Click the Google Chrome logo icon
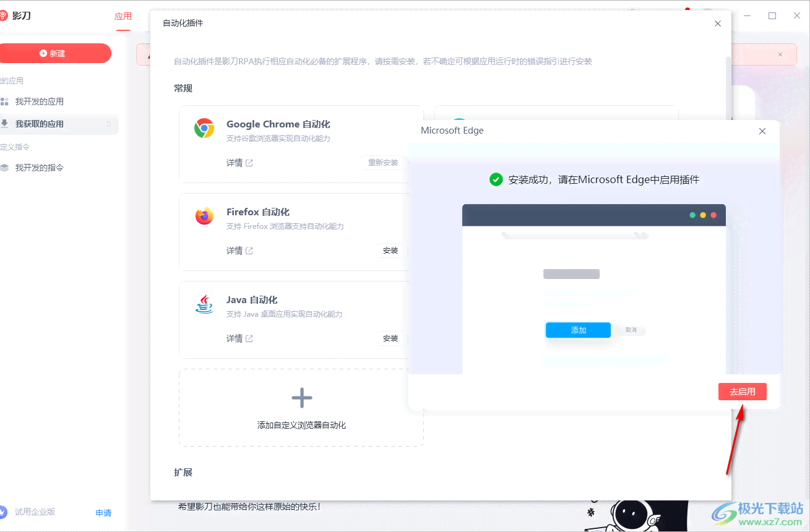The height and width of the screenshot is (532, 810). point(204,128)
